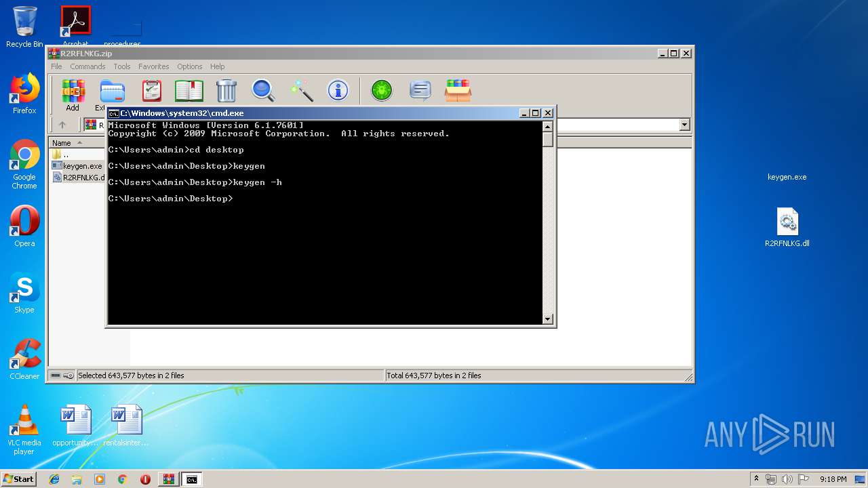Select the Firefox desktop icon
This screenshot has width=868, height=488.
coord(24,94)
